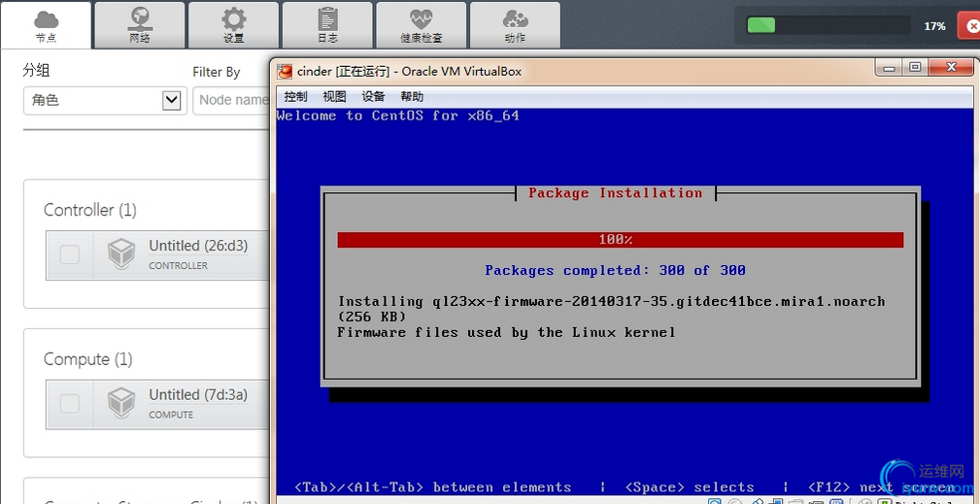The image size is (980, 504).
Task: Click the cube icon of Untitled (7d:3a)
Action: coord(121,403)
